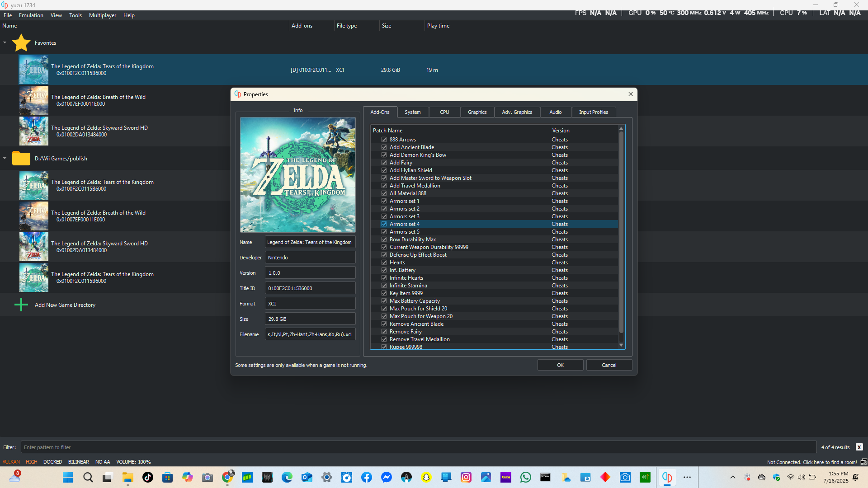Confirm Properties dialog with OK

pos(560,365)
